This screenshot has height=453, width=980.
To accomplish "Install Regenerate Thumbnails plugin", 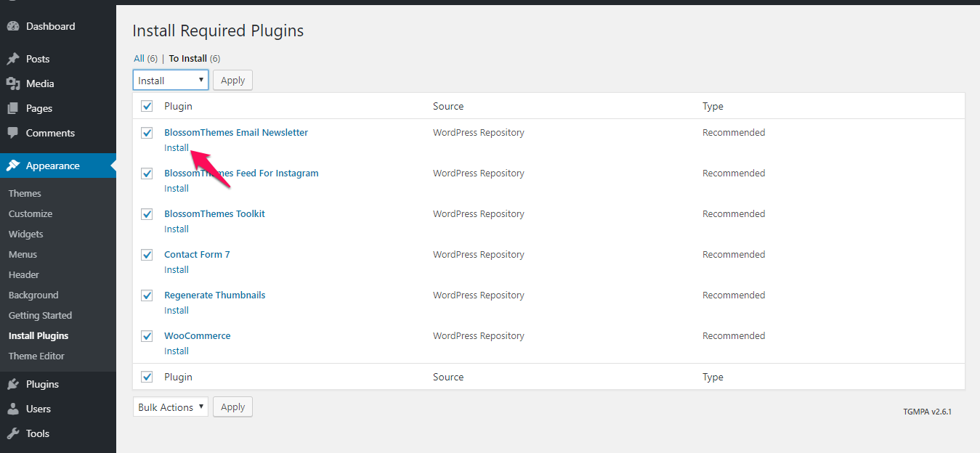I will point(177,310).
